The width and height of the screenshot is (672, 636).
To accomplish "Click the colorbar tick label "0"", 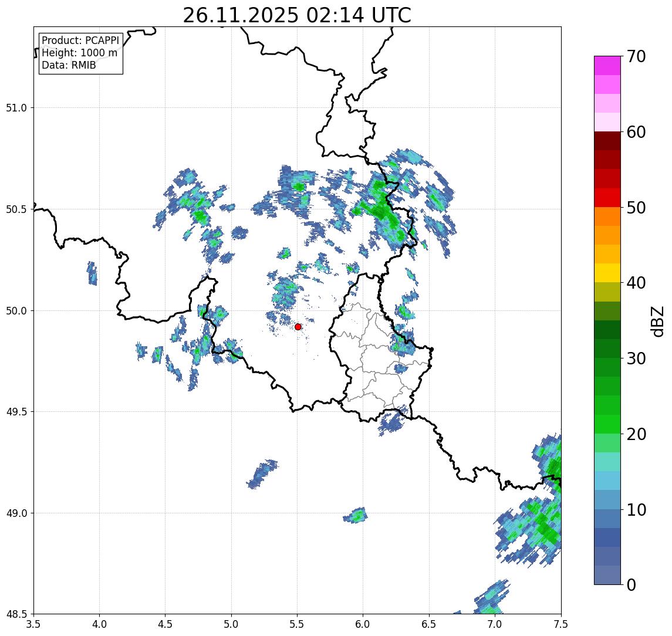I will click(632, 584).
